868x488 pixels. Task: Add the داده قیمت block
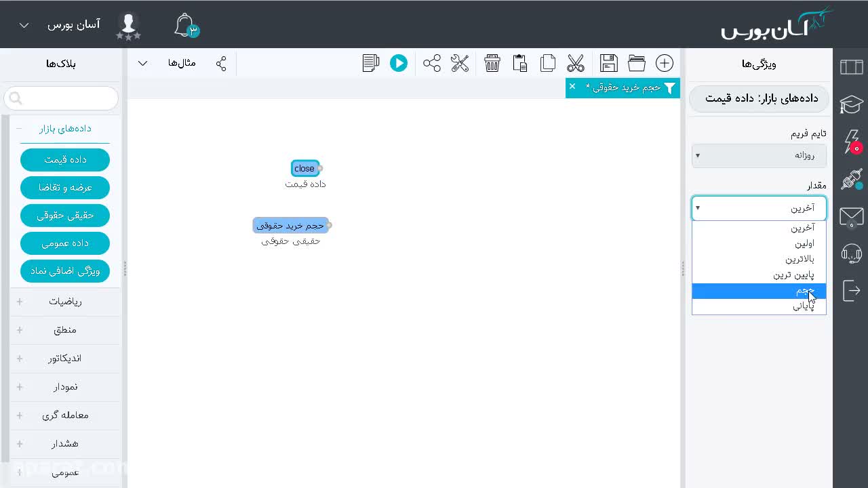65,160
